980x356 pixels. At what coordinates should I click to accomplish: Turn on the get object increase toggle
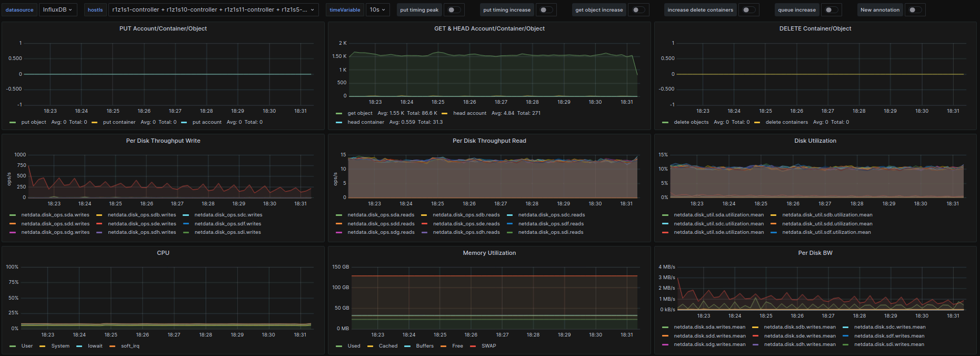[638, 10]
